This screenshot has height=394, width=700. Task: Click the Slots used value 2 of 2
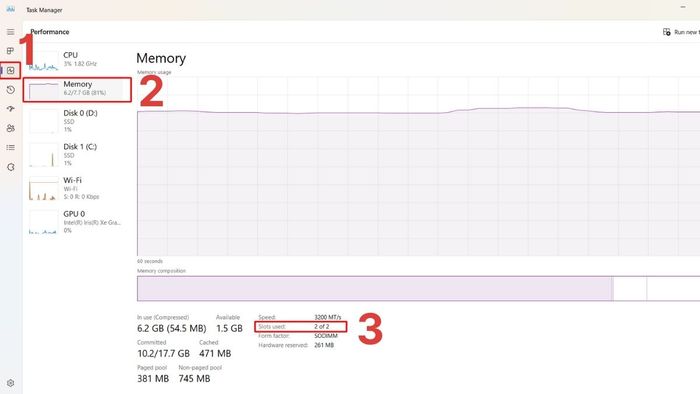(321, 327)
